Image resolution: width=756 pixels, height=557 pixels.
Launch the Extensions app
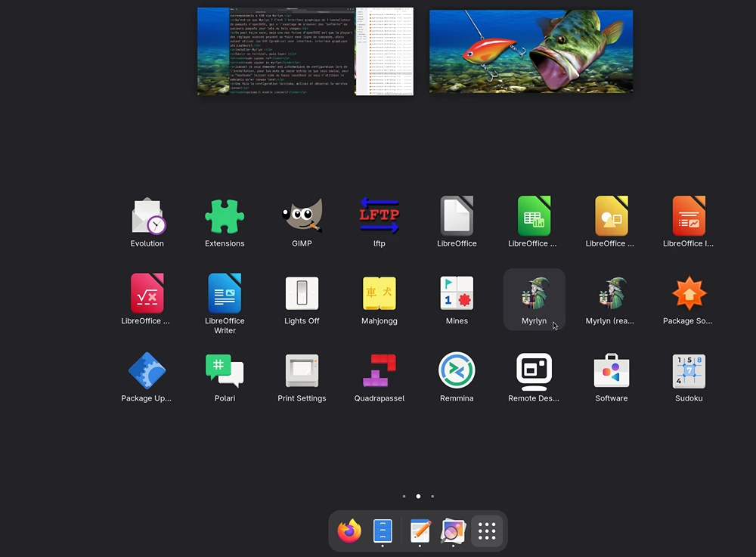click(225, 222)
